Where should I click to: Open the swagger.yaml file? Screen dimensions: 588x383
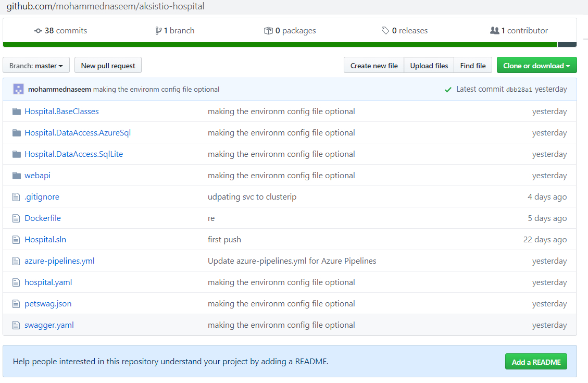point(49,325)
